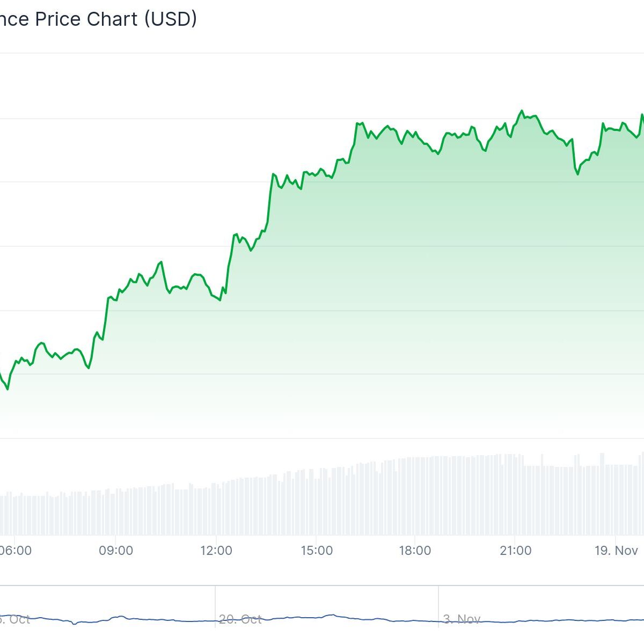The width and height of the screenshot is (644, 644).
Task: Jump to "20. Oct" in the range navigator
Action: [x=240, y=619]
